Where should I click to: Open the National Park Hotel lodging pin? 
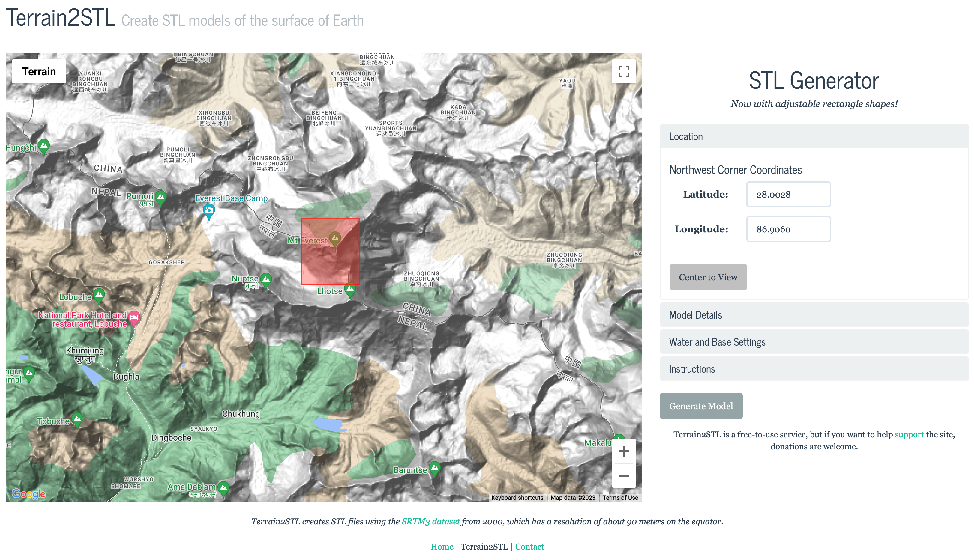pos(134,318)
